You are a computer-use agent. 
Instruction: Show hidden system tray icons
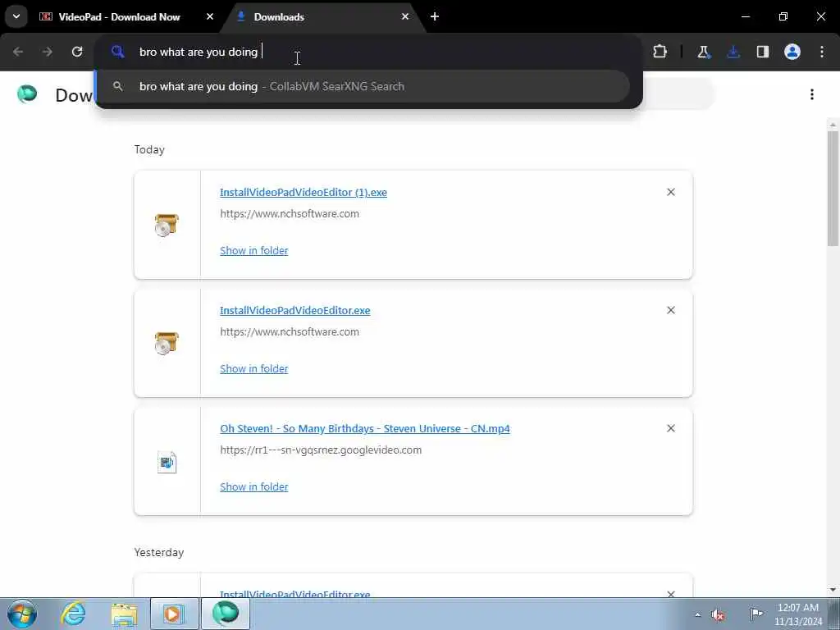697,614
